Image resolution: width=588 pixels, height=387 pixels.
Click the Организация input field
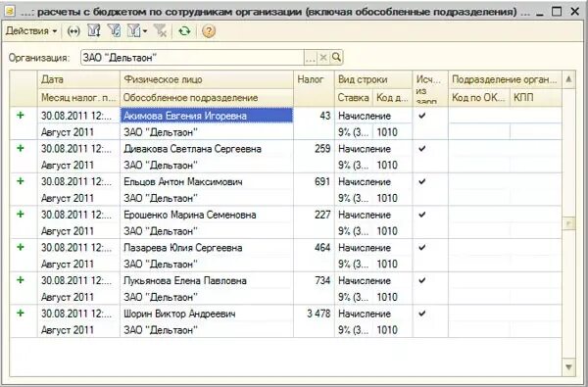192,58
